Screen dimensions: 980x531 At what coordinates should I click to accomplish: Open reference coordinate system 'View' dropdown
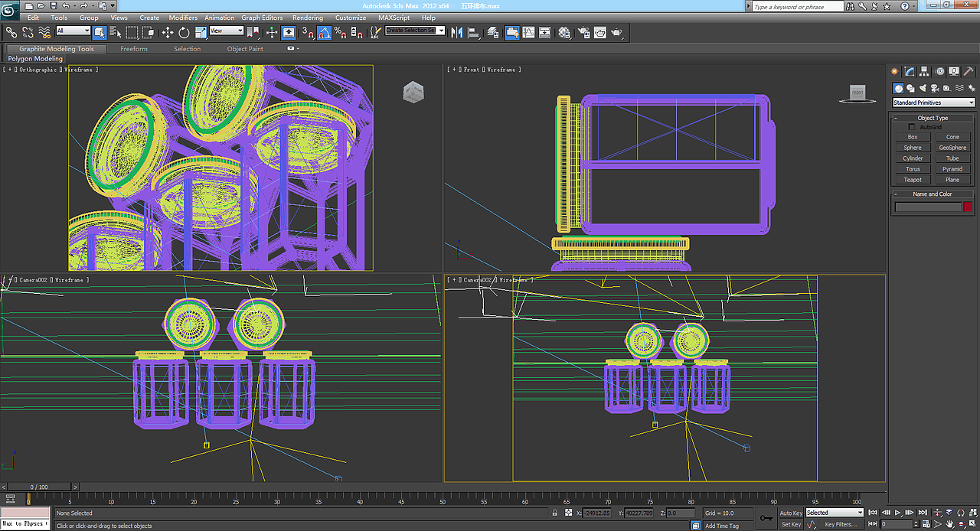227,31
